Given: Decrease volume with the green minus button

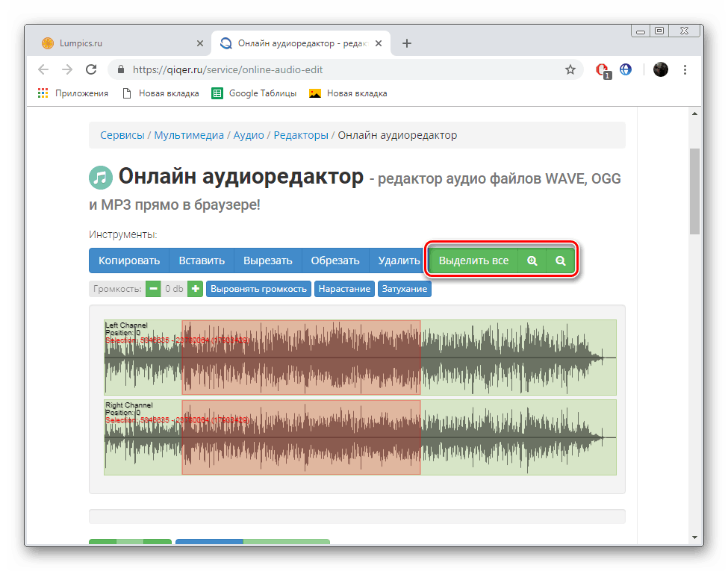Looking at the screenshot, I should [153, 288].
